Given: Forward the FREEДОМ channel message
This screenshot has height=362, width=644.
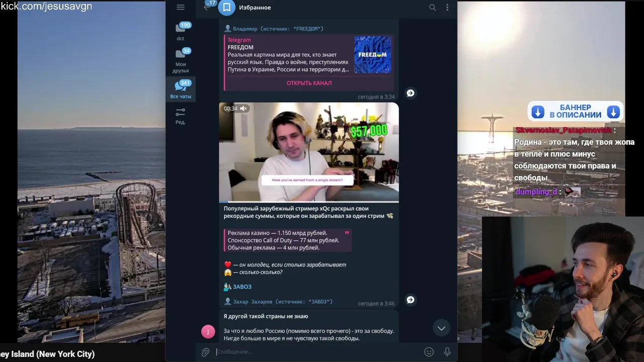Looking at the screenshot, I should pos(411,93).
